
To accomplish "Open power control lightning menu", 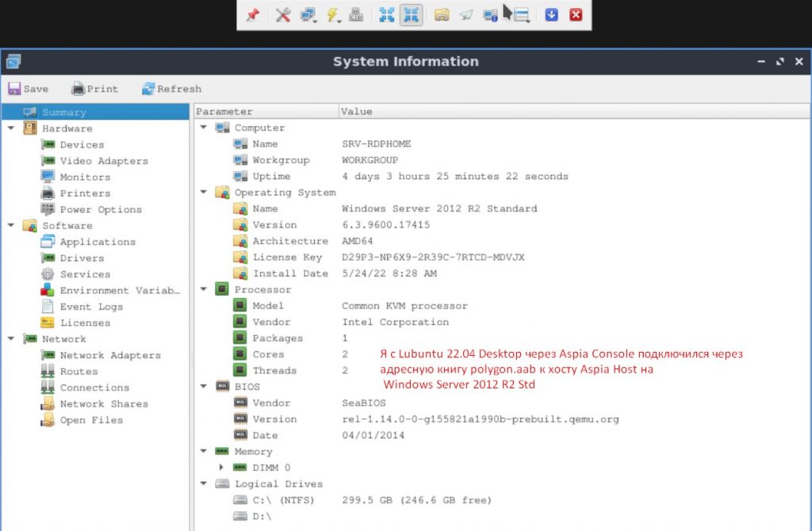I will click(x=333, y=15).
